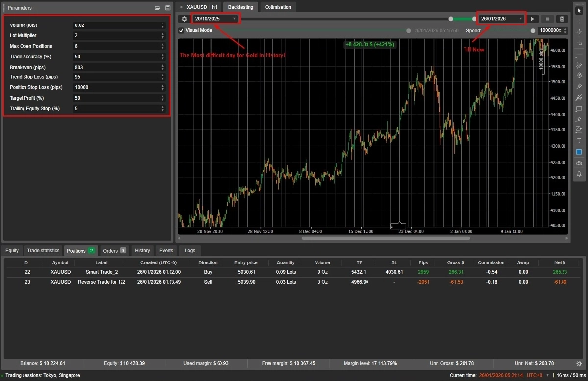Select the cursor pointer tool in right toolbar
The image size is (588, 381).
(579, 11)
